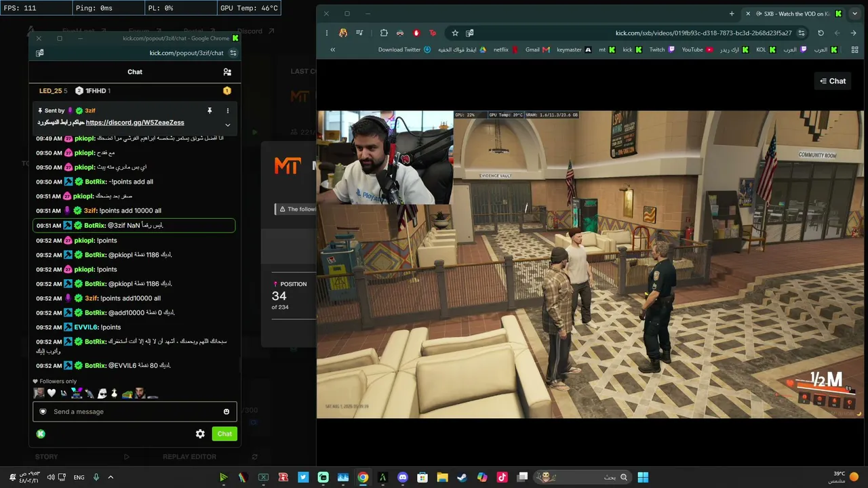Open pinned message three-dot options
The width and height of the screenshot is (868, 488).
tap(228, 110)
